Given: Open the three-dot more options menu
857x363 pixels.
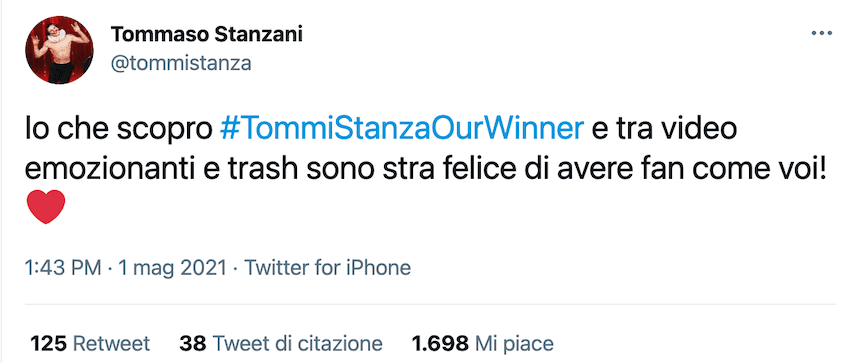Looking at the screenshot, I should coord(821,34).
